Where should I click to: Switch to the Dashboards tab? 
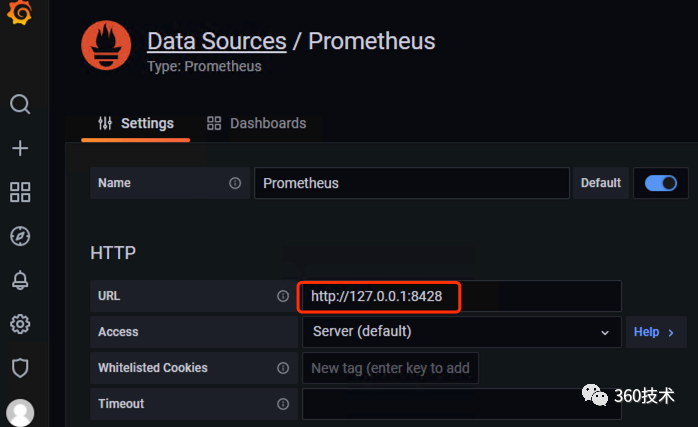(x=257, y=124)
